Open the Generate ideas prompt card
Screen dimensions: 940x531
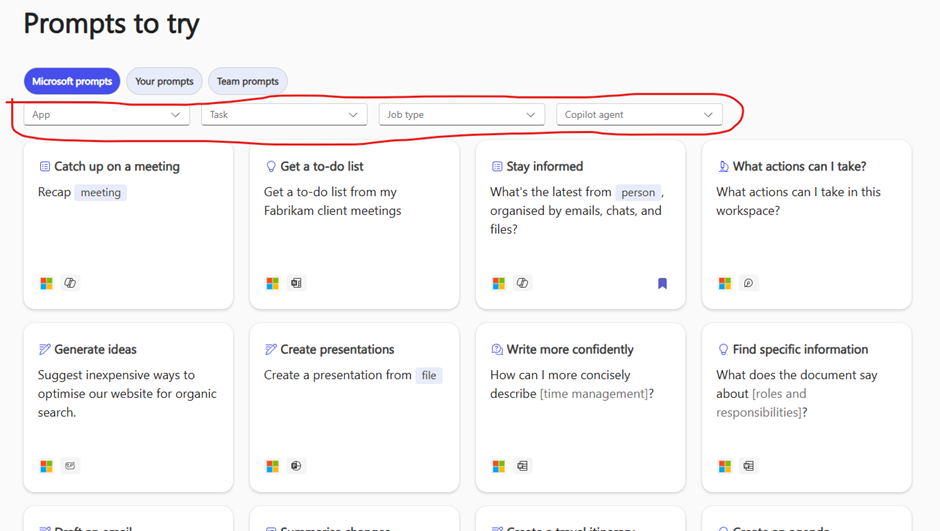(128, 408)
